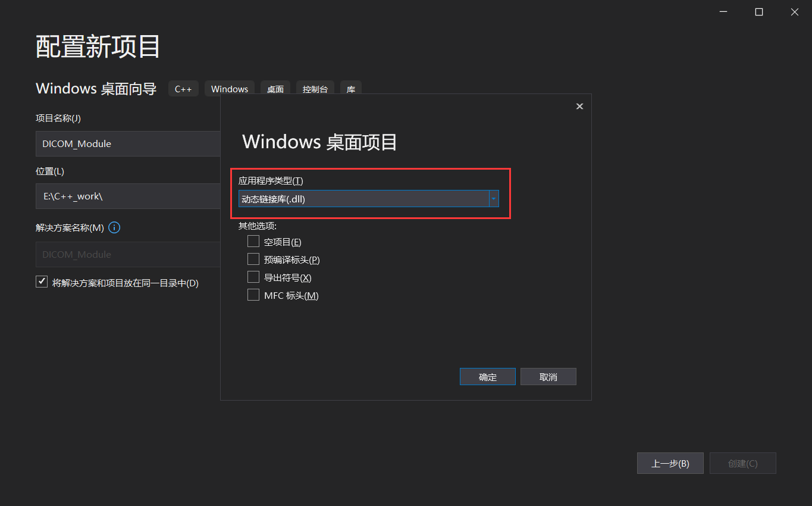
Task: Select the Windows tag
Action: (230, 88)
